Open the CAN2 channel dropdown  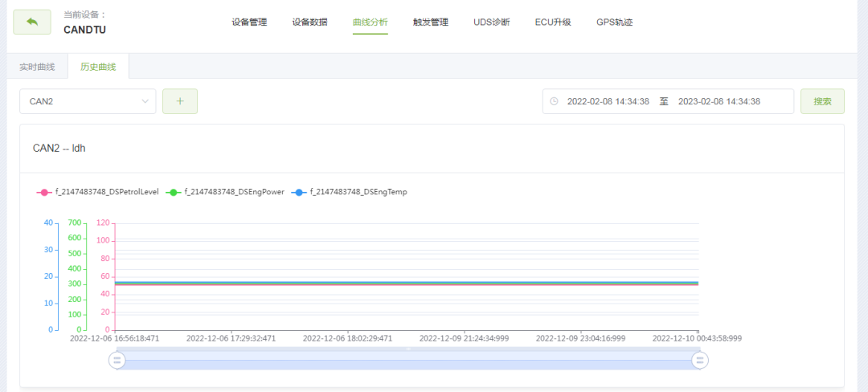[88, 101]
